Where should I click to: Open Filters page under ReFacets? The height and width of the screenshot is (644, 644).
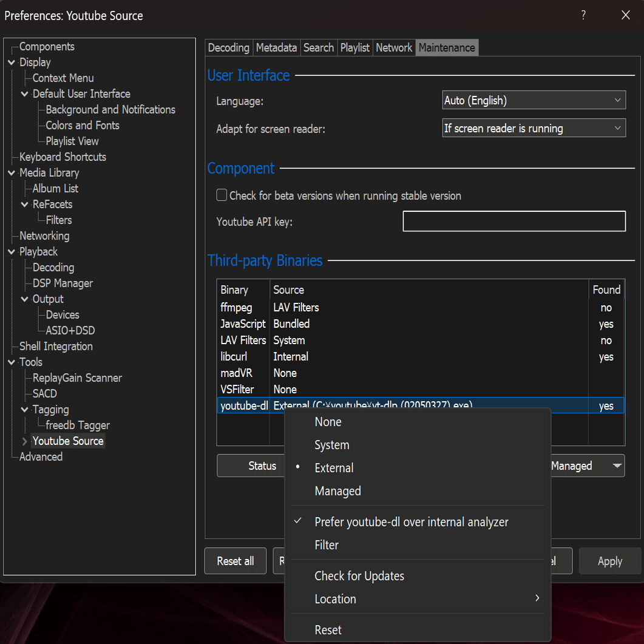(59, 220)
